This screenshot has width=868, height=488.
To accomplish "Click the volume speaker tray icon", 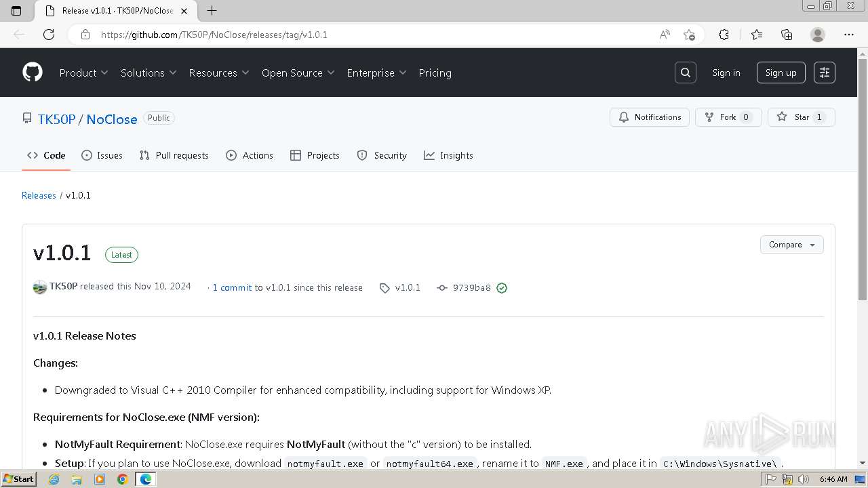I will (x=804, y=479).
